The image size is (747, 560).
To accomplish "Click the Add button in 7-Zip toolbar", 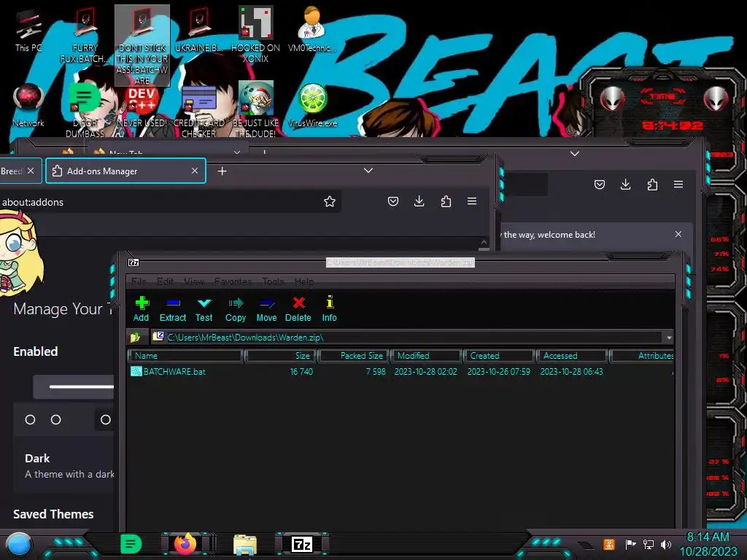I will coord(141,309).
